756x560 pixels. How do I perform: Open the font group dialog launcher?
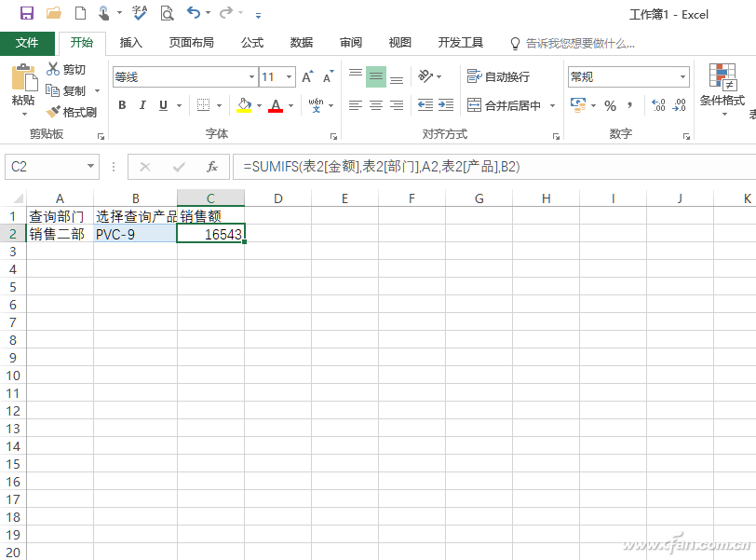333,136
